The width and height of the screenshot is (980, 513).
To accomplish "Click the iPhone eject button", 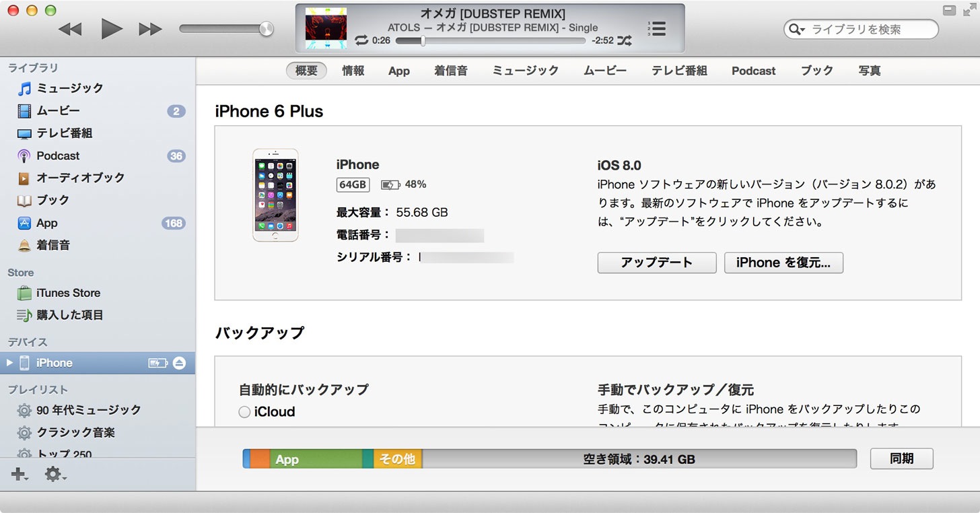I will pyautogui.click(x=179, y=363).
